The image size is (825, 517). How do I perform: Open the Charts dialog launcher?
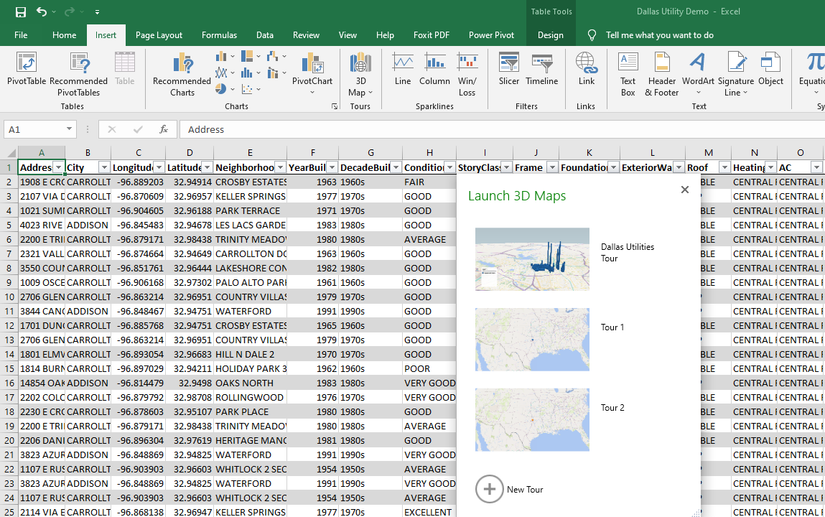pos(334,106)
